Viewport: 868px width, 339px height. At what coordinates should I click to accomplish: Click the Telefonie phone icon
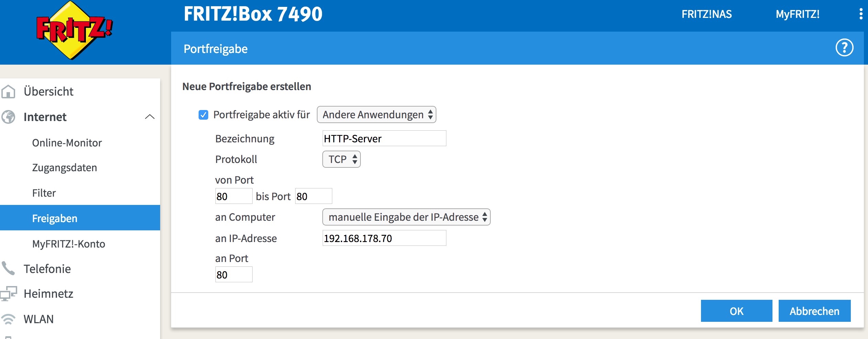coord(8,269)
